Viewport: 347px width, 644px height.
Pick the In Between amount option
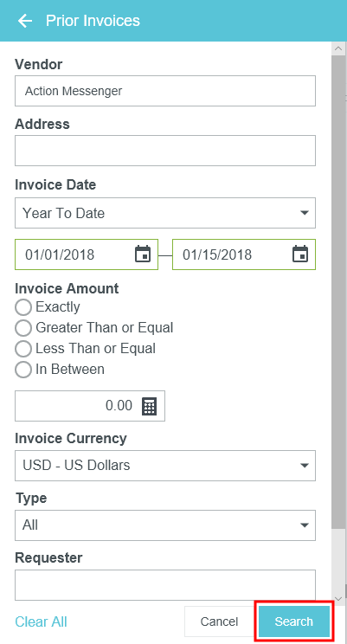23,370
